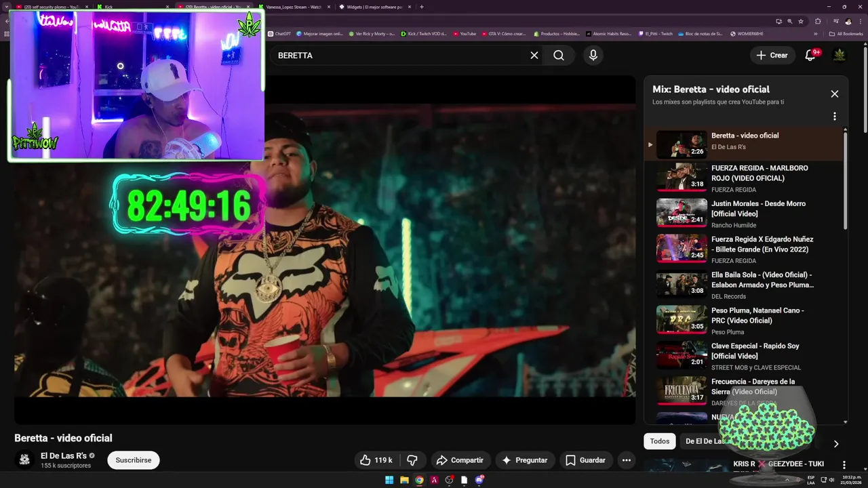The image size is (868, 488).
Task: Open Chrome icon in the taskbar
Action: pos(419,480)
